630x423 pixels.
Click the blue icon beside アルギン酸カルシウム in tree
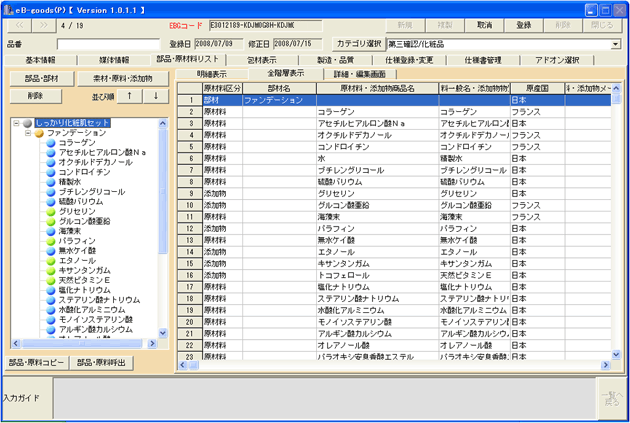click(x=51, y=329)
